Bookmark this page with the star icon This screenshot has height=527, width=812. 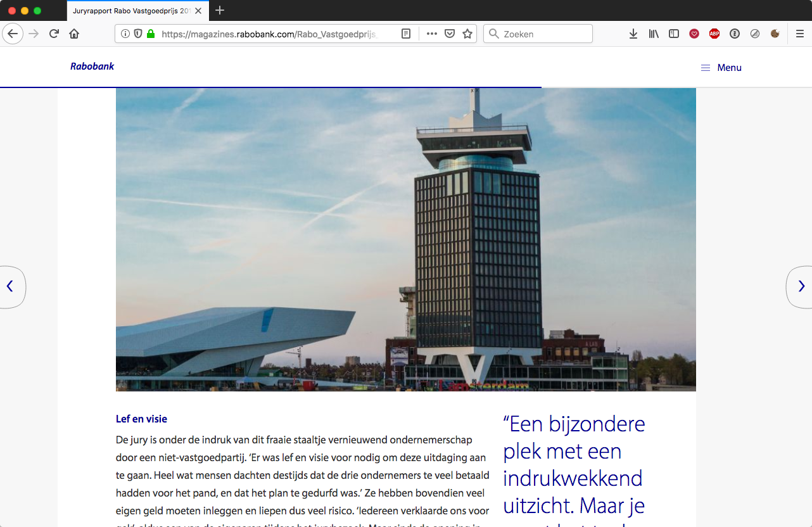coord(467,34)
